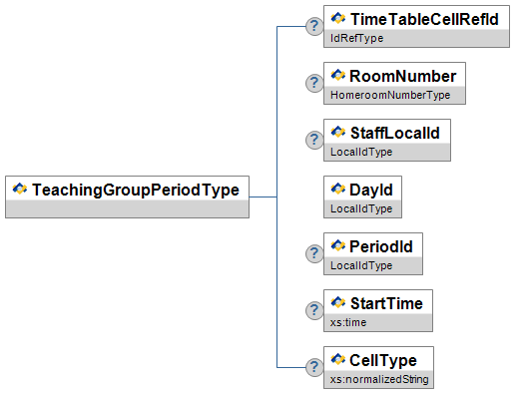
Task: Click the element icon in RoomNumber box
Action: coord(338,75)
